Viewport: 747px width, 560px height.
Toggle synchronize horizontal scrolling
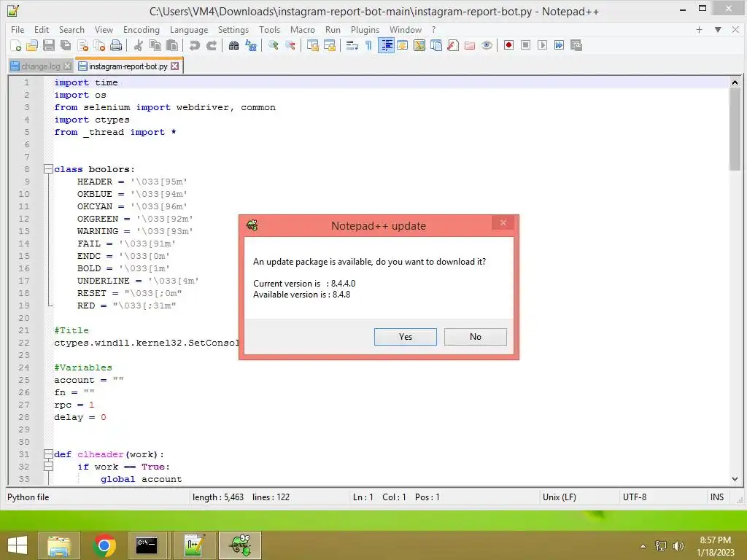[x=330, y=45]
